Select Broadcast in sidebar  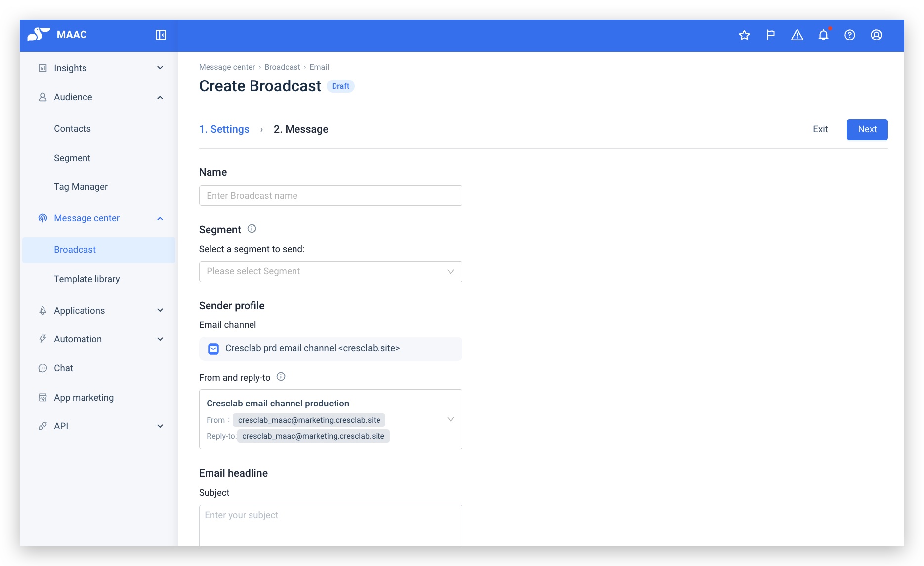tap(99, 250)
